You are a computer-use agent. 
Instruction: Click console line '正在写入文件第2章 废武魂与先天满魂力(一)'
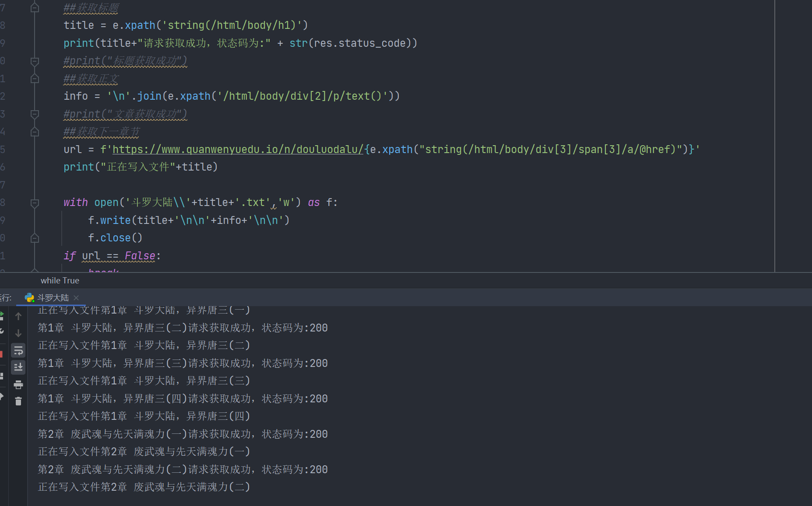point(144,452)
